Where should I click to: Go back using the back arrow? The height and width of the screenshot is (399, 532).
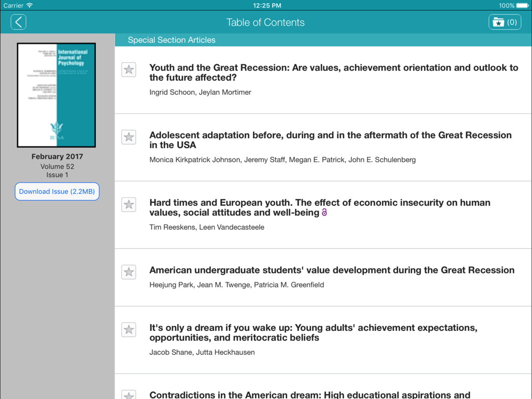click(x=18, y=22)
